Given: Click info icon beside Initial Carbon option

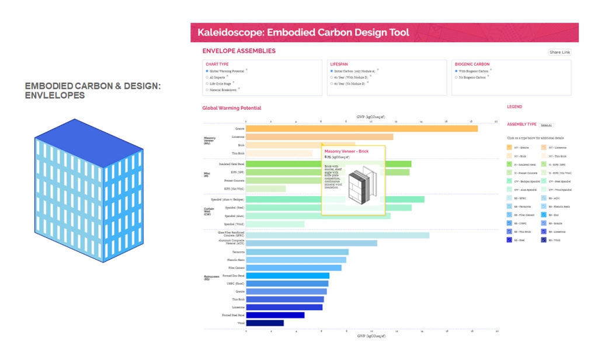Looking at the screenshot, I should (378, 69).
